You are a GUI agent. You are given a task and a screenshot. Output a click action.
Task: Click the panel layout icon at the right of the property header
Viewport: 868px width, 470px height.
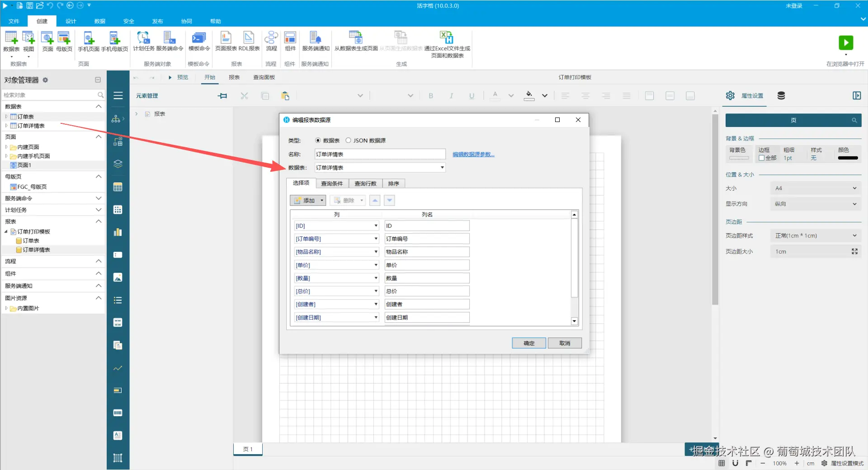(x=857, y=95)
